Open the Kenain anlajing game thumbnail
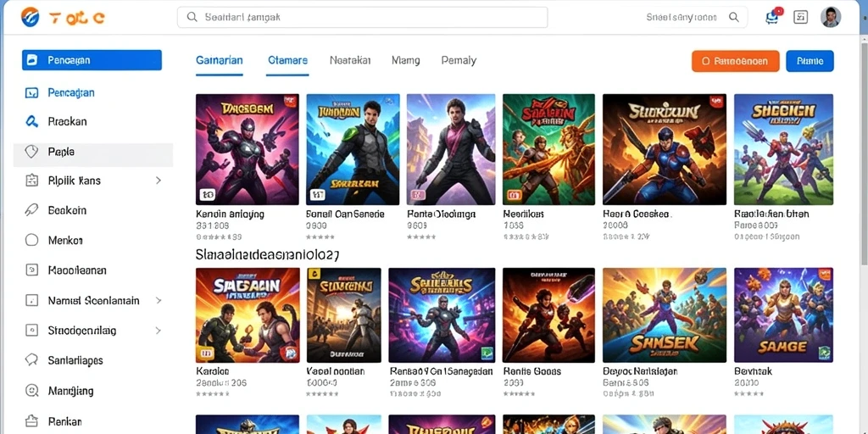 point(247,149)
